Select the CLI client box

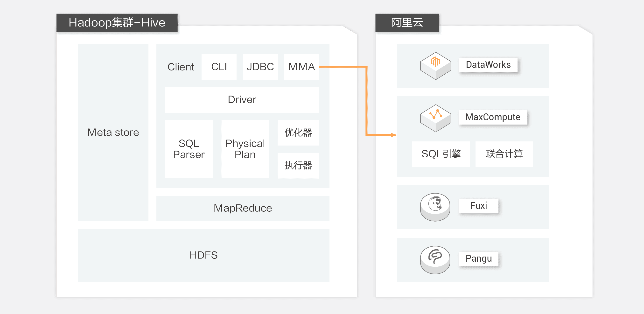[x=219, y=67]
